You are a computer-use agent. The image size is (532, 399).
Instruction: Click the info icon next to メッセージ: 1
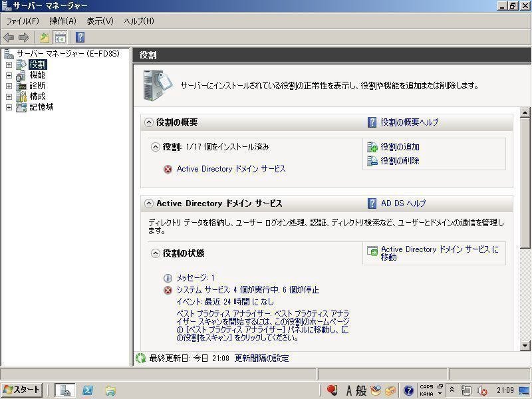[x=168, y=278]
